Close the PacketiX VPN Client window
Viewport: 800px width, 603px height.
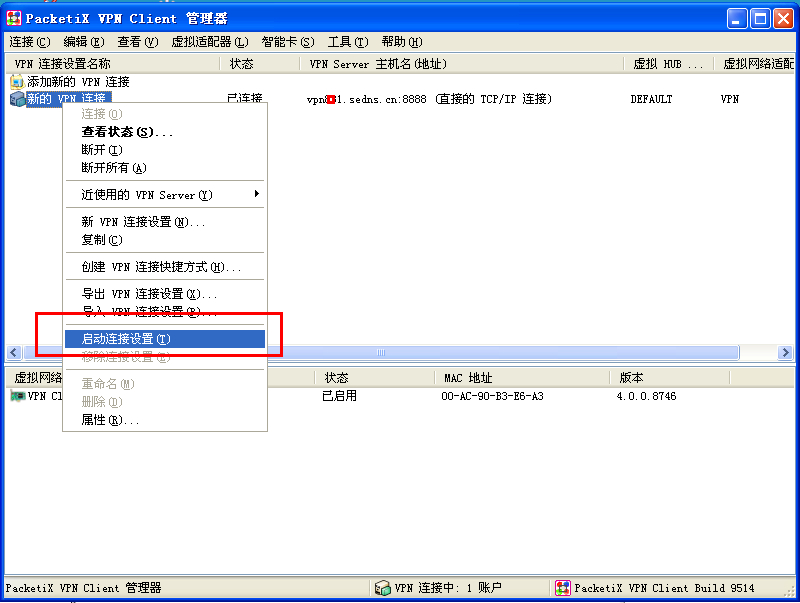(x=783, y=19)
